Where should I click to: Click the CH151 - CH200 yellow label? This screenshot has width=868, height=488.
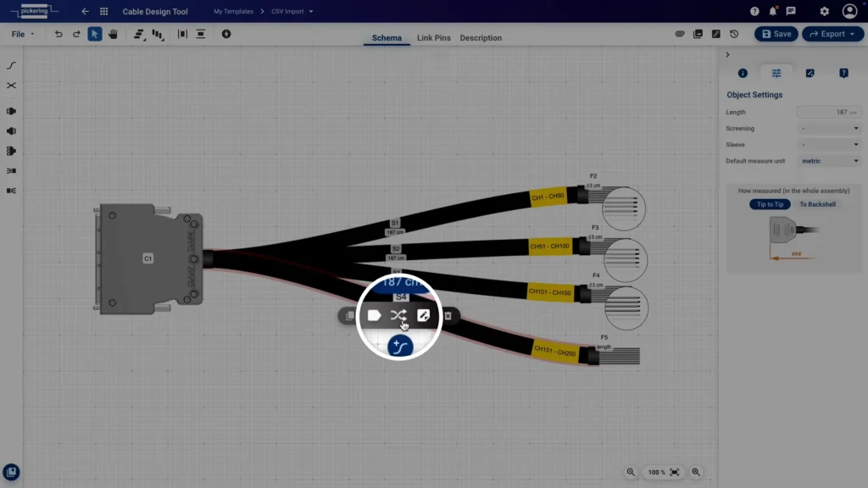coord(554,352)
